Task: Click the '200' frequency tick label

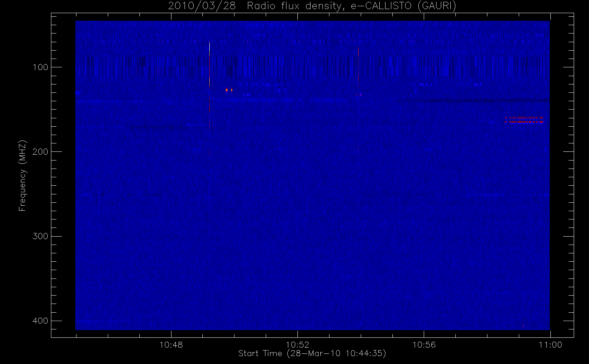Action: [40, 152]
